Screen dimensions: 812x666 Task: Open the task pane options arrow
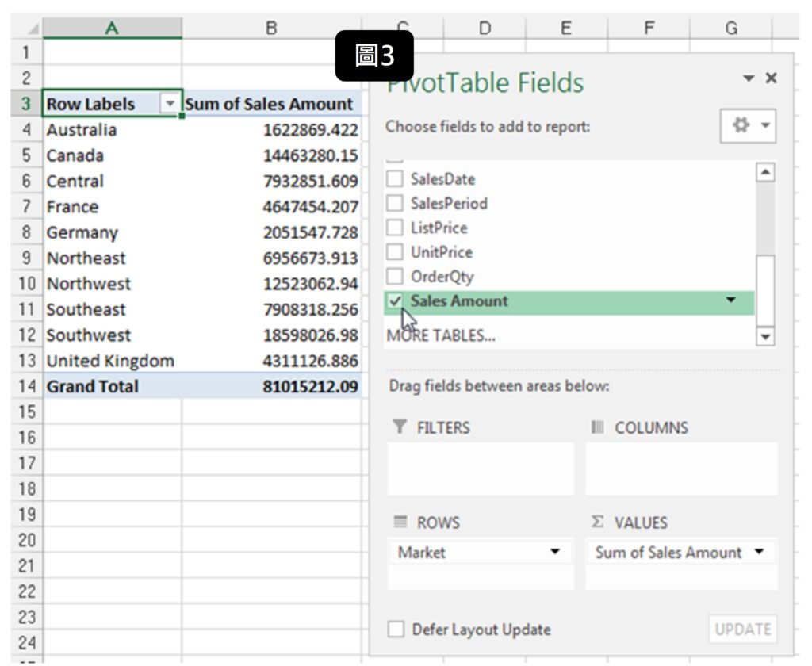pyautogui.click(x=749, y=78)
